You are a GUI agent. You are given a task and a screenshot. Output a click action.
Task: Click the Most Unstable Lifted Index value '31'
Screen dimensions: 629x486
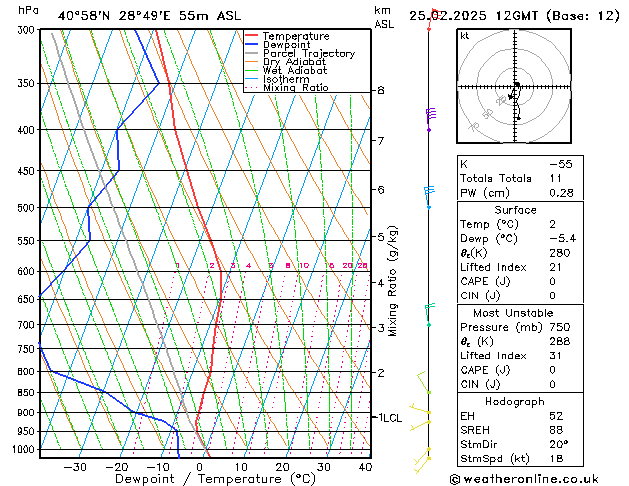tap(555, 356)
